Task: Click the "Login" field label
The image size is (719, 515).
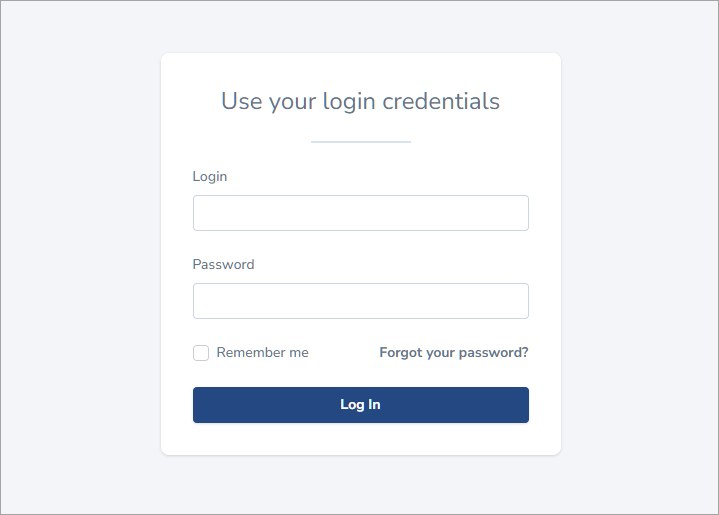Action: pyautogui.click(x=210, y=177)
